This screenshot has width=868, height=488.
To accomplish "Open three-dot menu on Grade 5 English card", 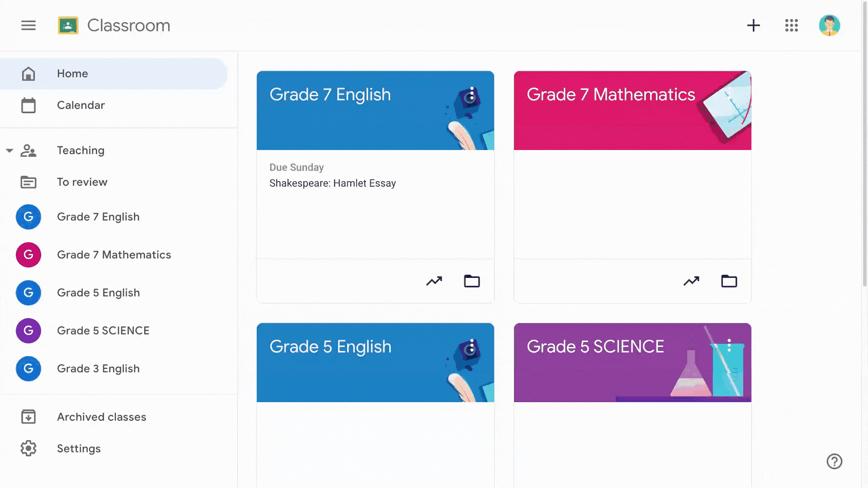I will click(x=472, y=346).
